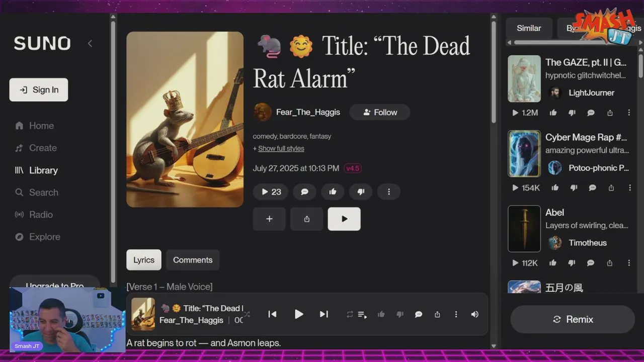Share The GAZE, pt. II track
Viewport: 644px width, 362px height.
point(610,113)
